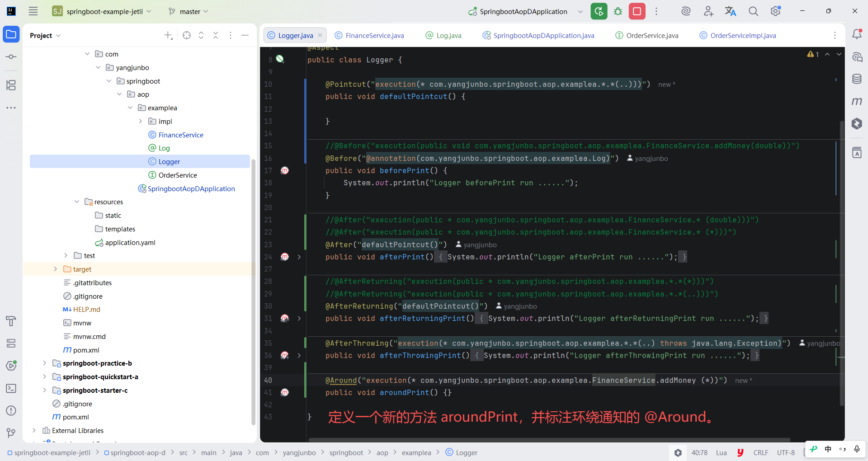
Task: Click Logger breadcrumb in navigation bar
Action: click(x=461, y=452)
